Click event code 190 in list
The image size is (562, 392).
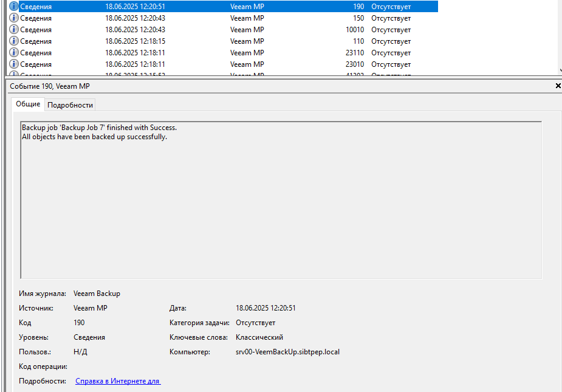358,7
